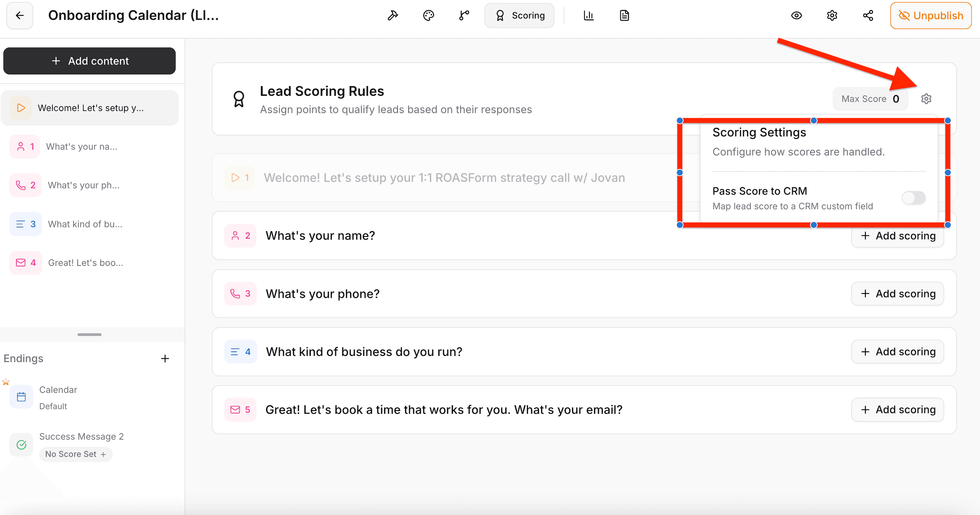Click the play icon of sidebar Welcome step
Screen dimensions: 980x515
pyautogui.click(x=21, y=108)
